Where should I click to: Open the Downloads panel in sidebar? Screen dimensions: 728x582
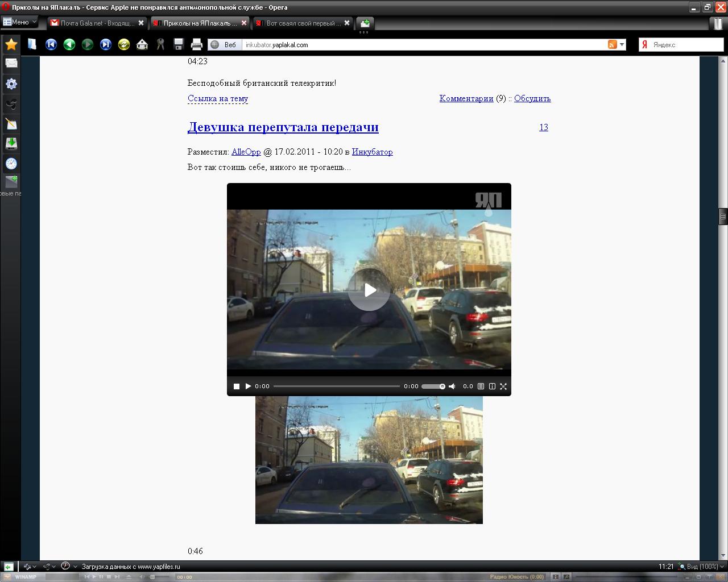pyautogui.click(x=11, y=143)
